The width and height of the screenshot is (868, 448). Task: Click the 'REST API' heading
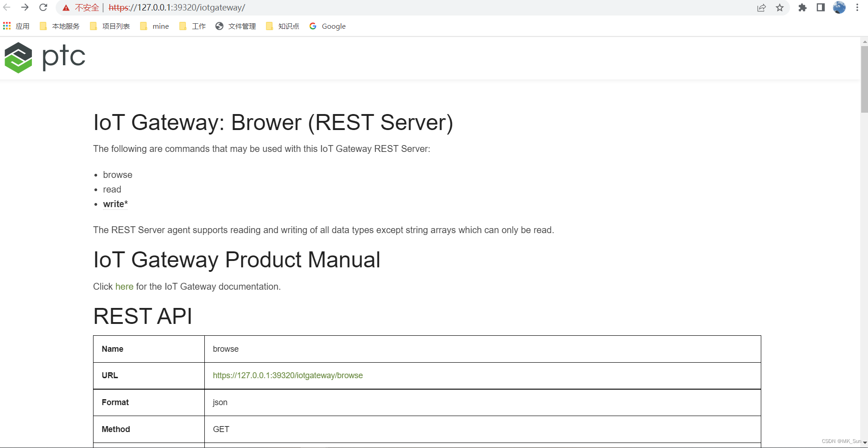(143, 316)
